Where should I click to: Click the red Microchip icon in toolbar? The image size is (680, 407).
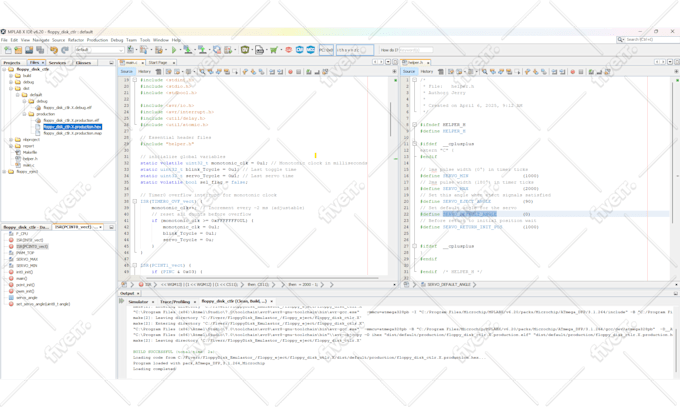tap(288, 50)
